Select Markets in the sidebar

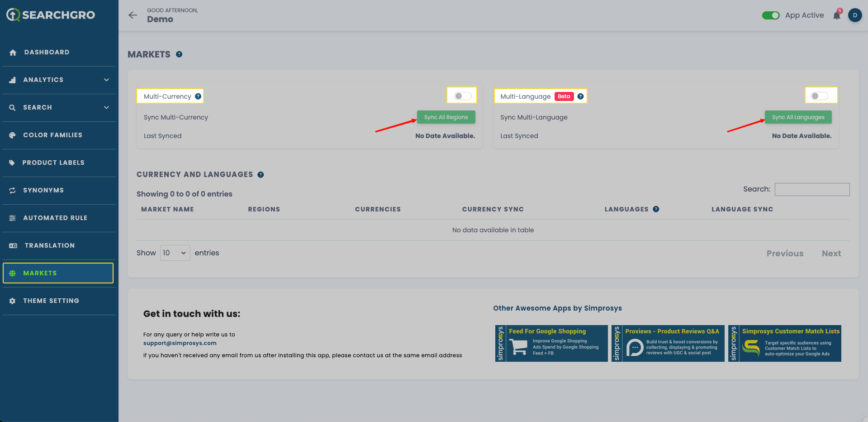tap(58, 273)
